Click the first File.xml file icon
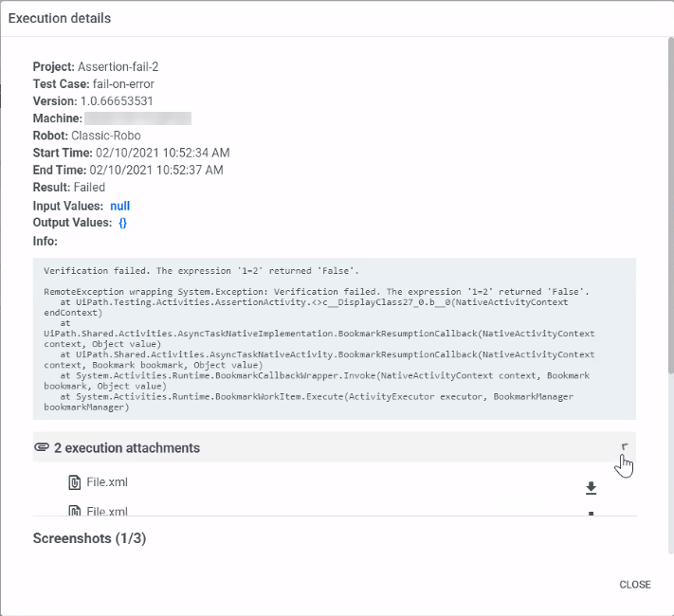 [74, 482]
